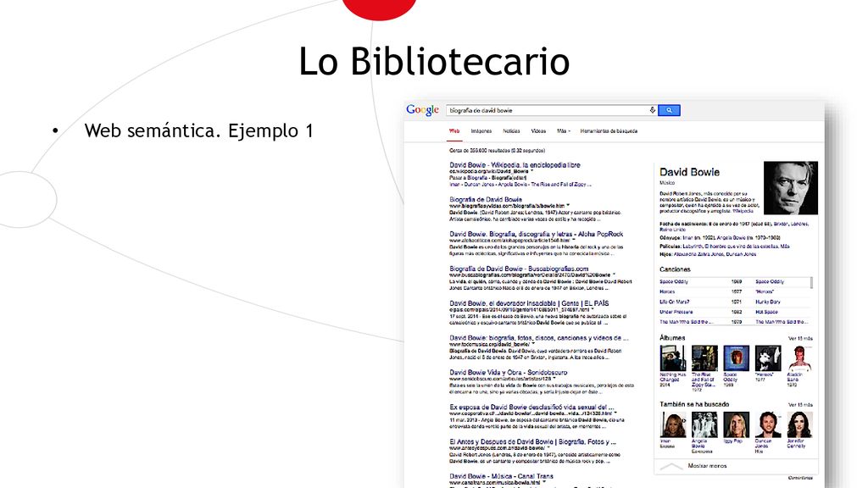This screenshot has height=488, width=868.
Task: Switch to the Imágenes tab
Action: tap(481, 131)
